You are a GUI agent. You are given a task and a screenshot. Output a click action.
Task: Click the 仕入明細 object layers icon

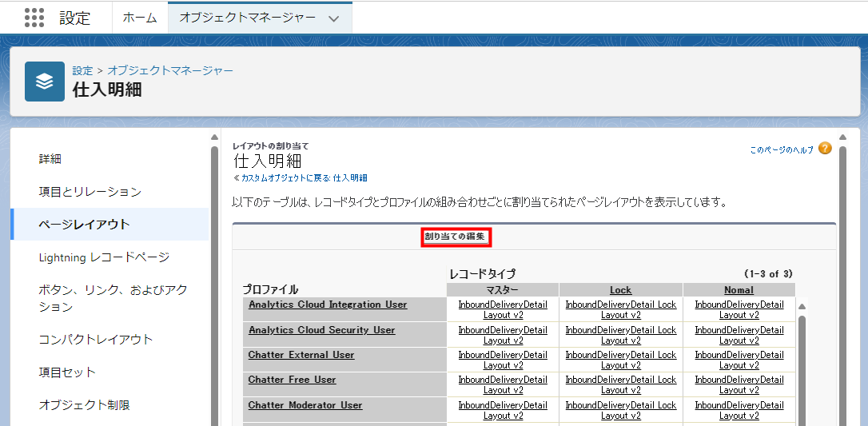pos(45,82)
